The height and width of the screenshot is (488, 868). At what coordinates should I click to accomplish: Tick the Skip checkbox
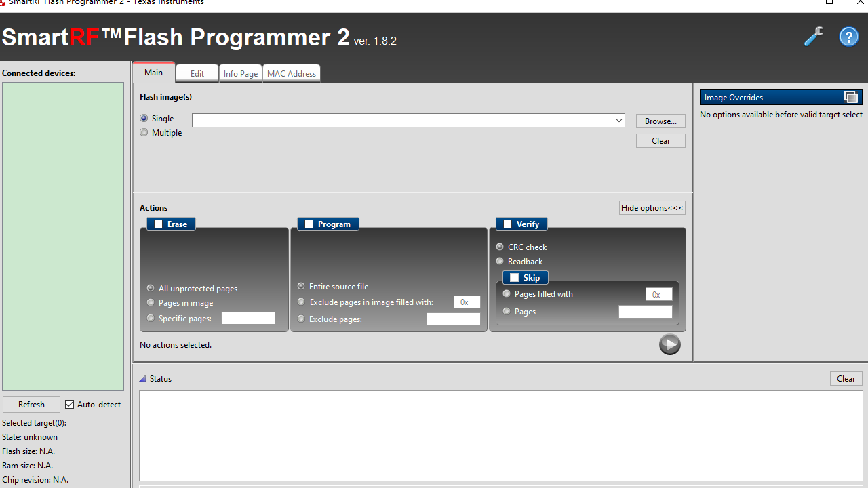[x=514, y=278]
